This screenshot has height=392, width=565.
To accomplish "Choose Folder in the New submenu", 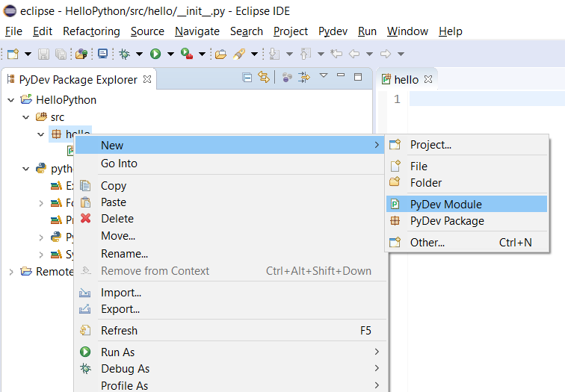I will (x=467, y=182).
